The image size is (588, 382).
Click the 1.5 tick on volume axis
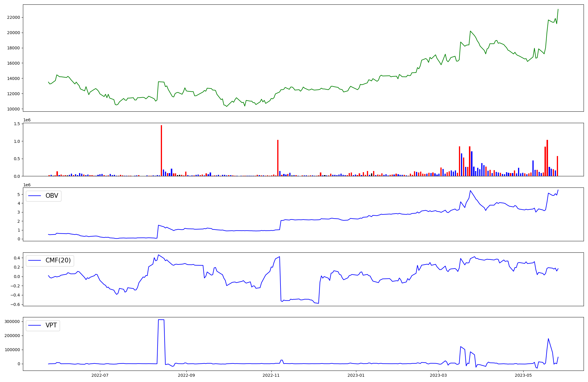click(x=17, y=124)
